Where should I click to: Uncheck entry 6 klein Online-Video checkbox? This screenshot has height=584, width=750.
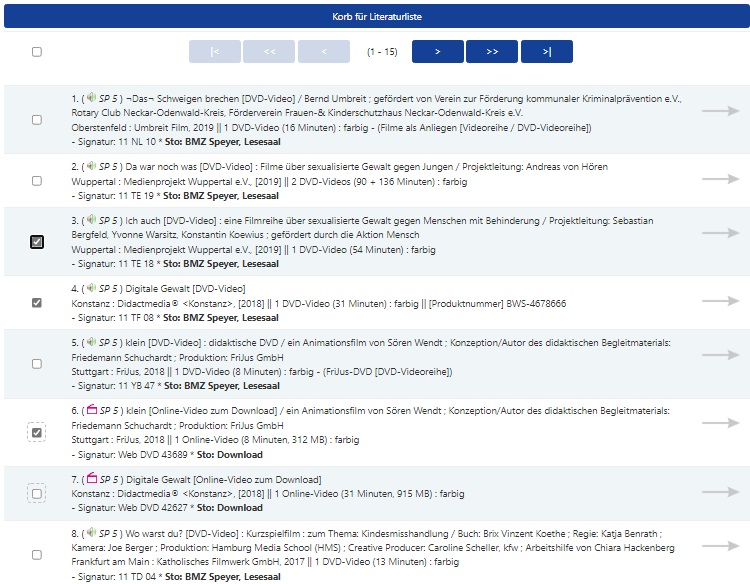pyautogui.click(x=37, y=432)
